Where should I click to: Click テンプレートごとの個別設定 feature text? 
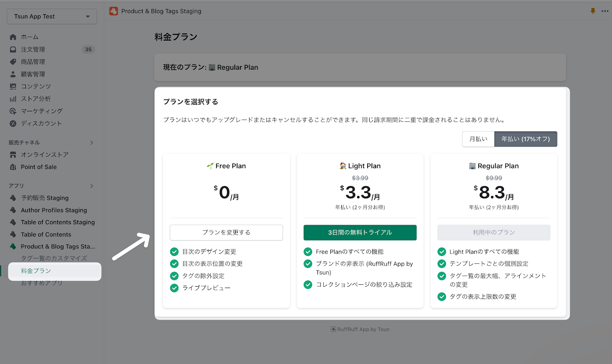click(489, 264)
